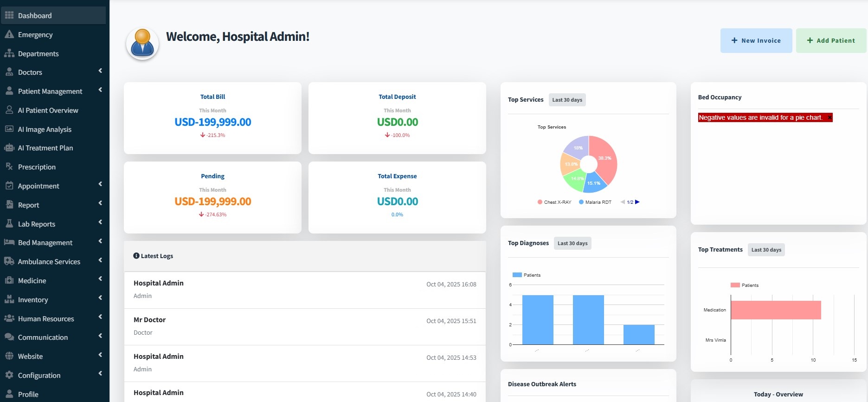Image resolution: width=868 pixels, height=402 pixels.
Task: Click the AI Treatment Plan robot icon
Action: point(9,148)
